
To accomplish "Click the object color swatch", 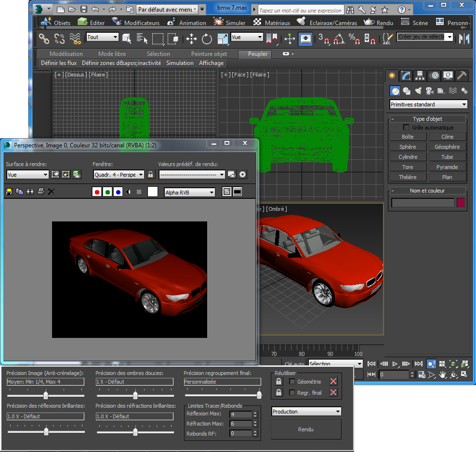I will click(x=461, y=203).
